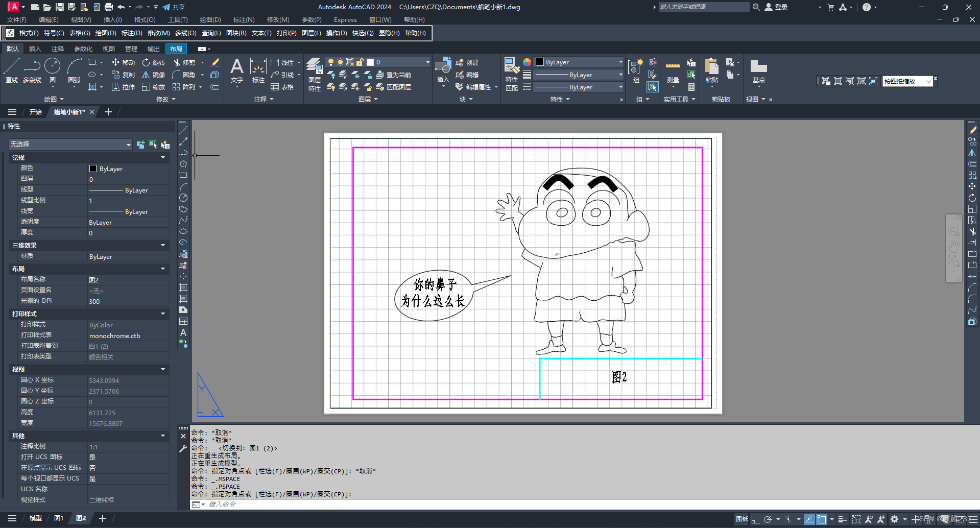The height and width of the screenshot is (528, 980).
Task: Toggle paper/model space (图纸) button
Action: click(x=742, y=519)
